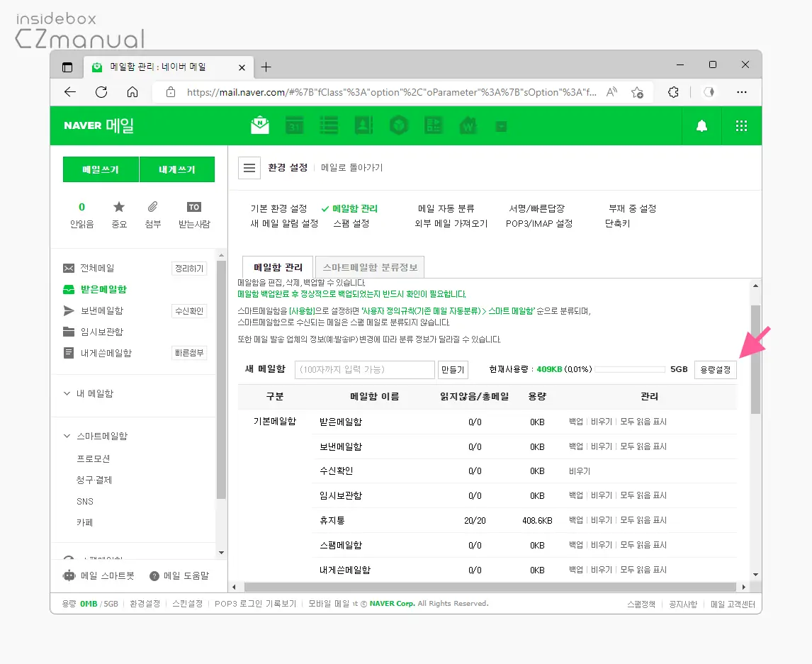Open the Calendar icon in green header

tap(294, 125)
